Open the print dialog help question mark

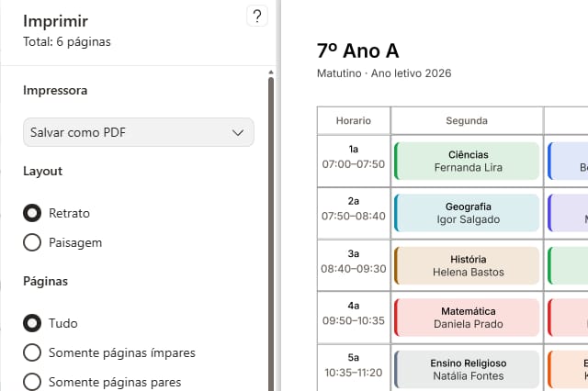(257, 17)
